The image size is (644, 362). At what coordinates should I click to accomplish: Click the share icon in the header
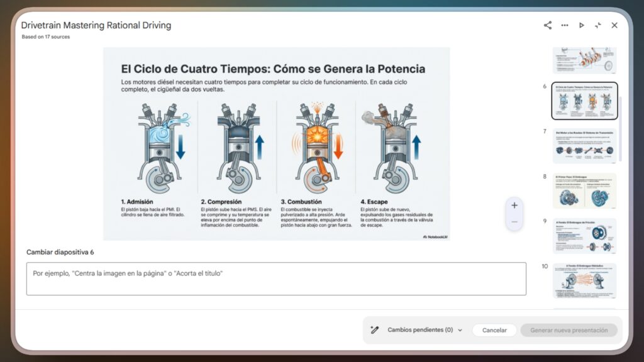(x=547, y=25)
